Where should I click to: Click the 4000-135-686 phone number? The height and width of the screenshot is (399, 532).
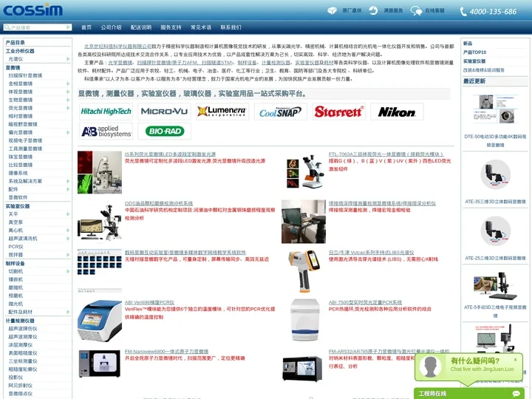(x=493, y=12)
